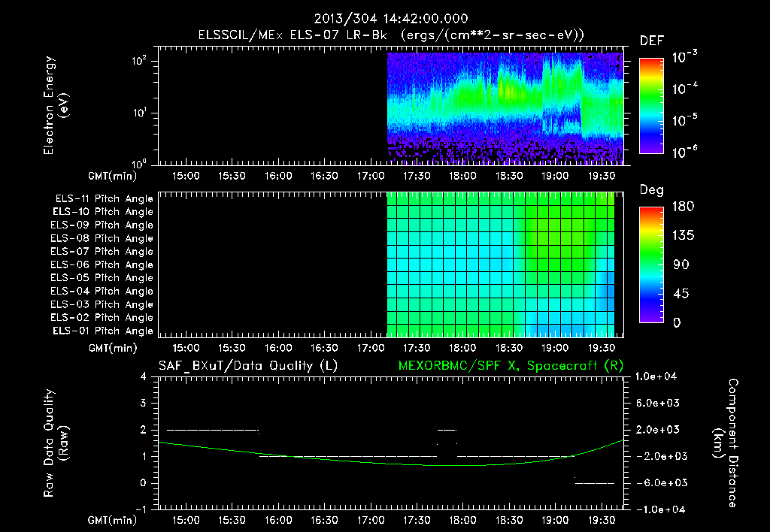Screen dimensions: 770x532
Task: Select the ELS-11 Pitch Angle row label
Action: click(104, 199)
